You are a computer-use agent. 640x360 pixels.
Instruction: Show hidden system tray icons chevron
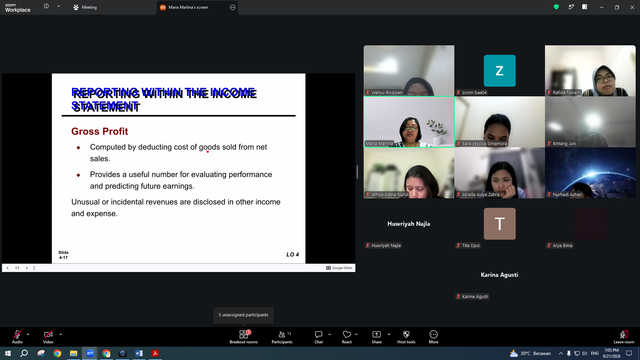click(561, 353)
